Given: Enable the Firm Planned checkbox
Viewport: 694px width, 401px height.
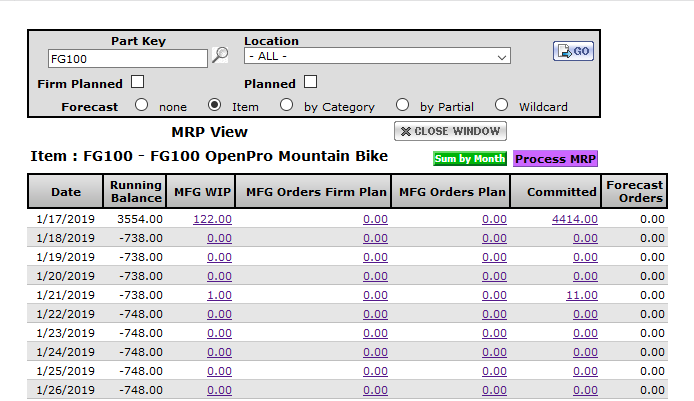Looking at the screenshot, I should point(138,83).
